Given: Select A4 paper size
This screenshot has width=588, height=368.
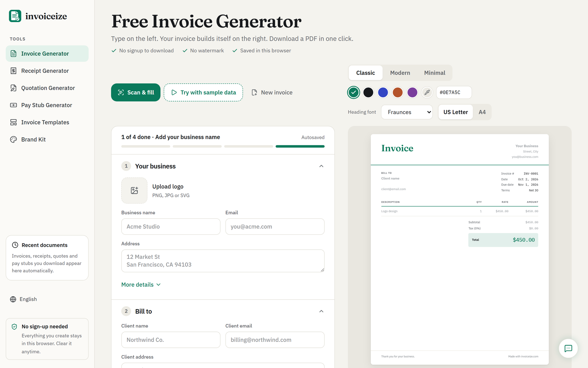Looking at the screenshot, I should pos(482,112).
